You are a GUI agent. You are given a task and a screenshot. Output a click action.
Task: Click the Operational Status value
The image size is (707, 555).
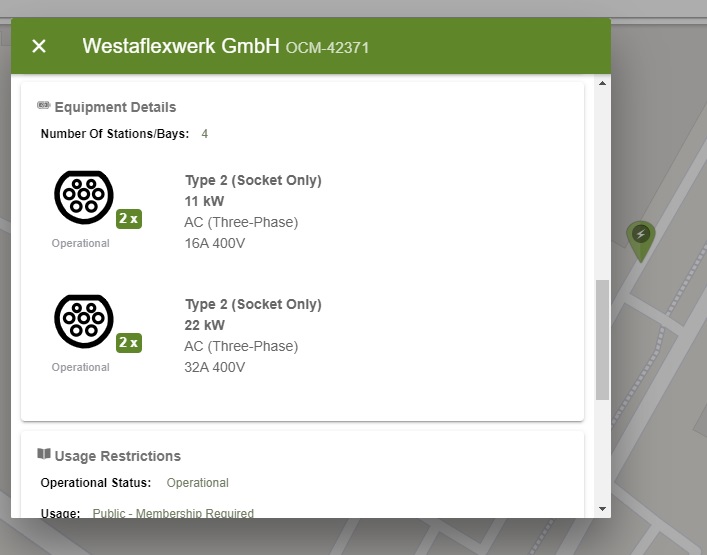[x=197, y=483]
